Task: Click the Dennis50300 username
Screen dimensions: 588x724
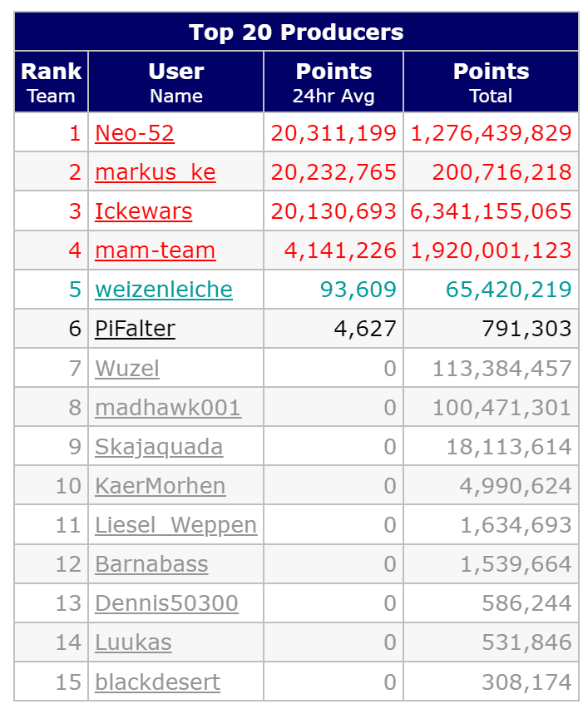Action: (x=166, y=603)
